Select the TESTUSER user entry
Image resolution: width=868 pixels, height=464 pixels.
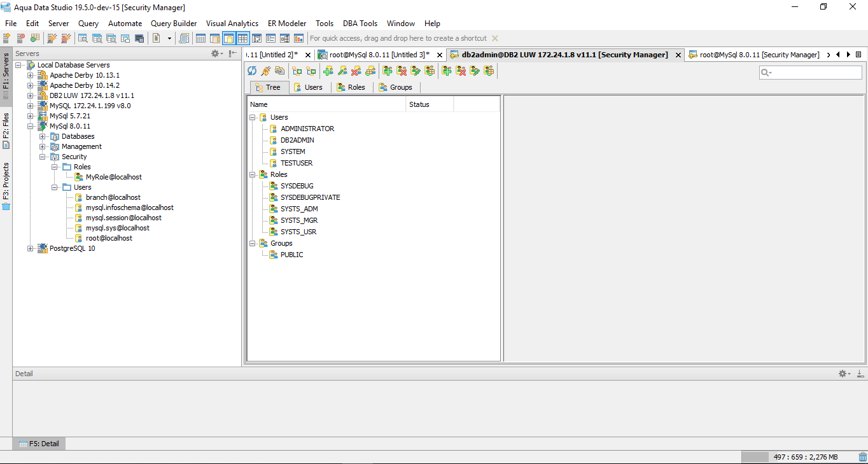pyautogui.click(x=297, y=163)
